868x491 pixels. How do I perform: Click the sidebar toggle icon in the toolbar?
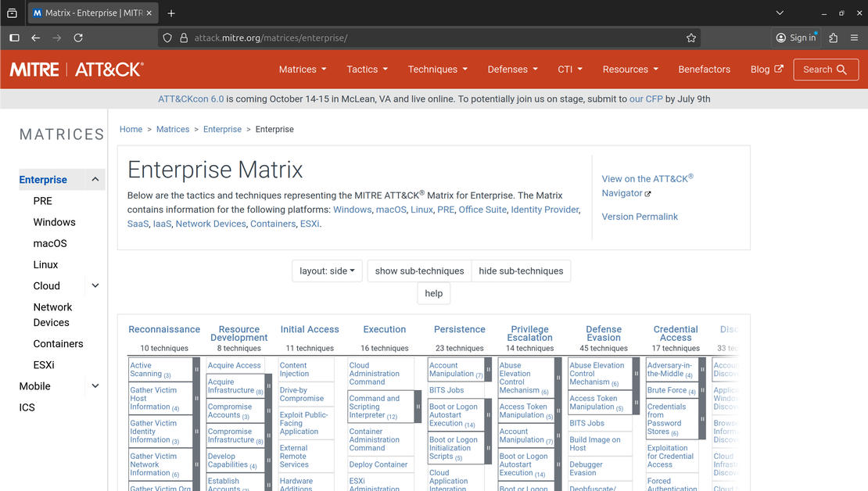click(x=13, y=37)
